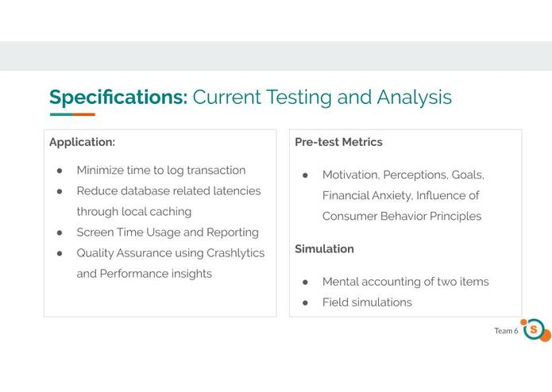552x392 pixels.
Task: Click the Pre-test Metrics heading
Action: point(338,142)
